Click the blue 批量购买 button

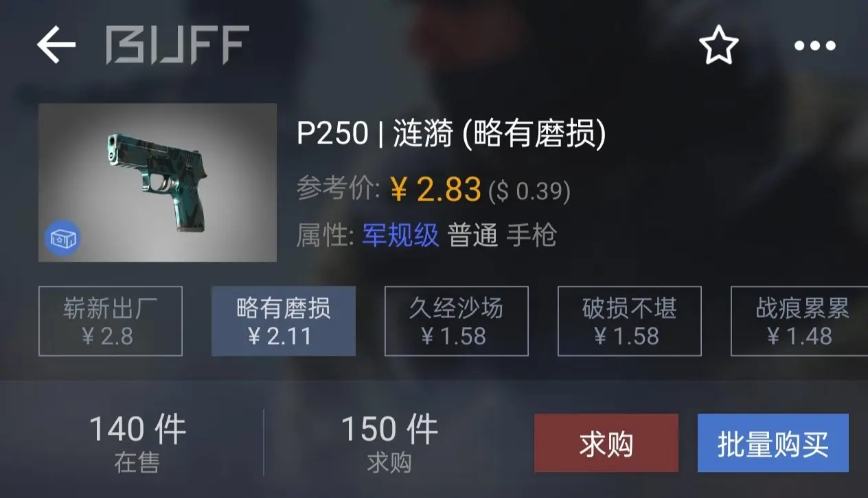tap(773, 443)
